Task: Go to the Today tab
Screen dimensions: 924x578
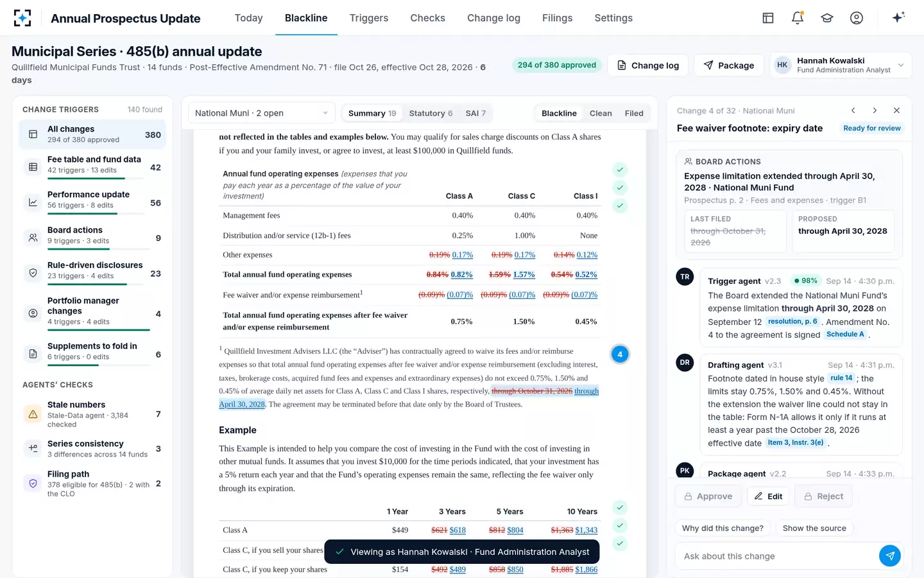Action: coord(249,18)
